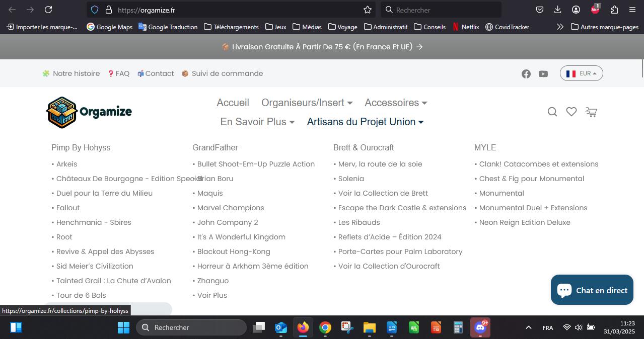Image resolution: width=644 pixels, height=339 pixels.
Task: Reload the page in the browser
Action: click(48, 10)
